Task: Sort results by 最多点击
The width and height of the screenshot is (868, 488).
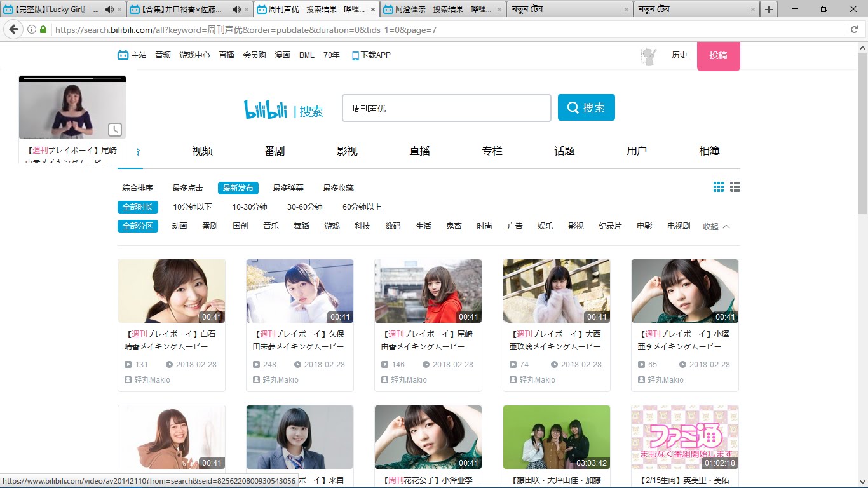Action: (187, 188)
